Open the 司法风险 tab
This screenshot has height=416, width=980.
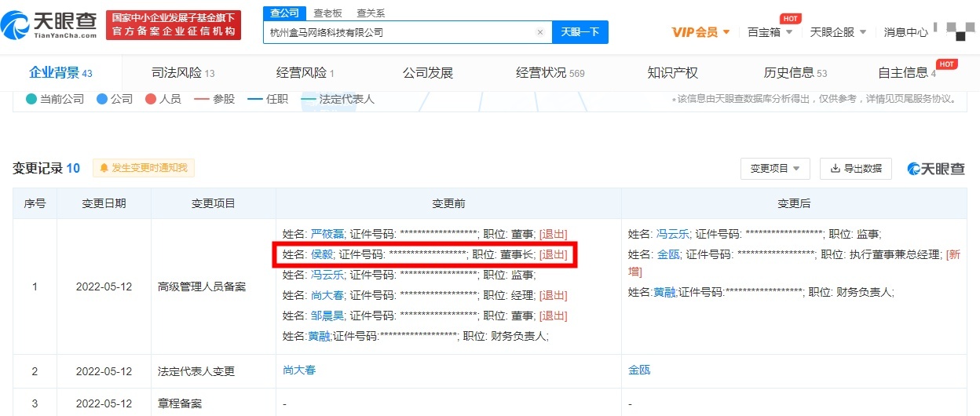point(183,73)
